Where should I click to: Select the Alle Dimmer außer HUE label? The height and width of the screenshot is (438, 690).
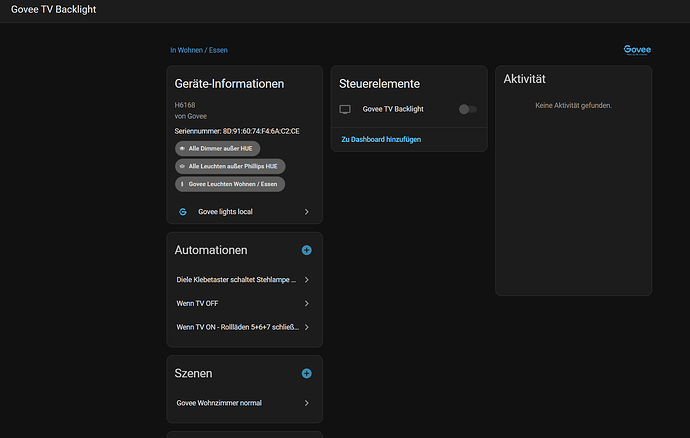[217, 148]
